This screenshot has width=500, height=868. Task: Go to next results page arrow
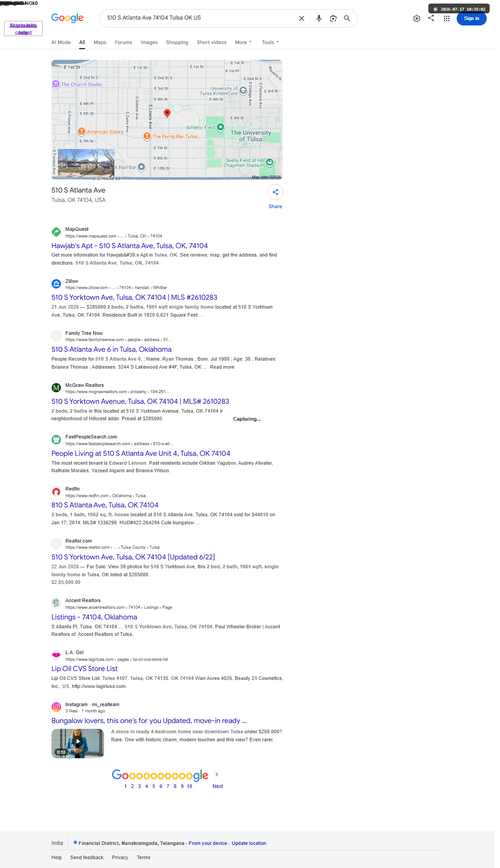[217, 774]
